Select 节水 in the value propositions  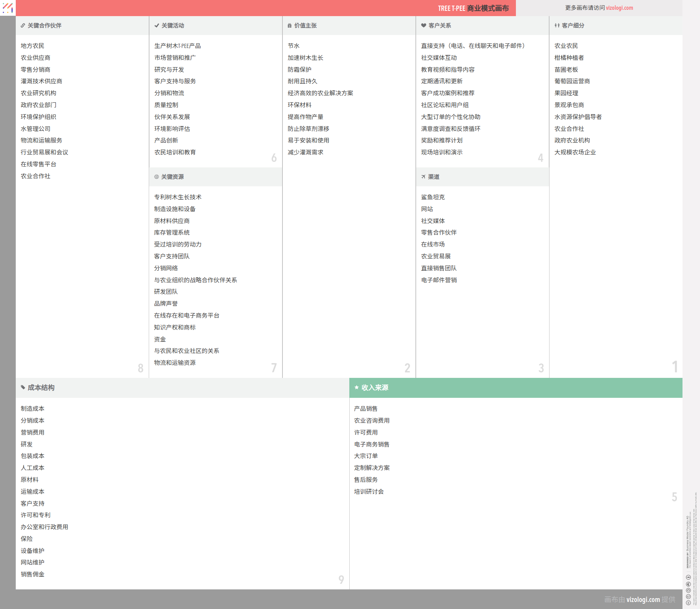294,46
